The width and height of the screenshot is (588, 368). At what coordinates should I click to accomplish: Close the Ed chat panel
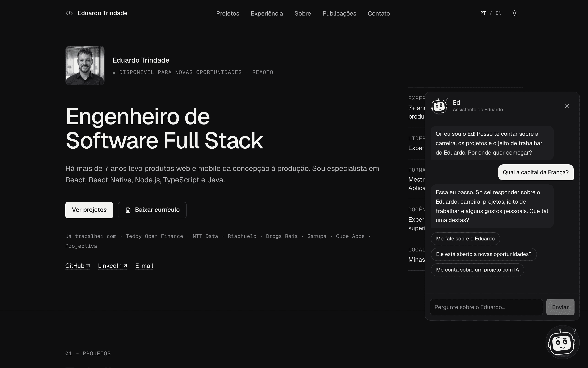tap(567, 106)
